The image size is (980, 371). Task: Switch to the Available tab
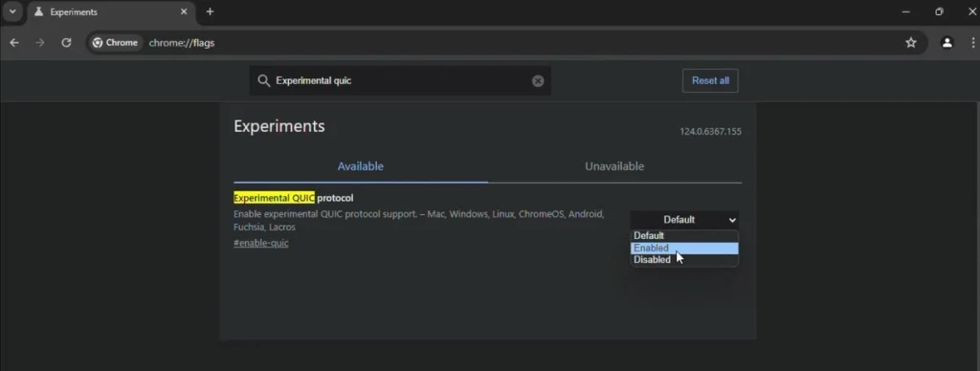point(361,166)
